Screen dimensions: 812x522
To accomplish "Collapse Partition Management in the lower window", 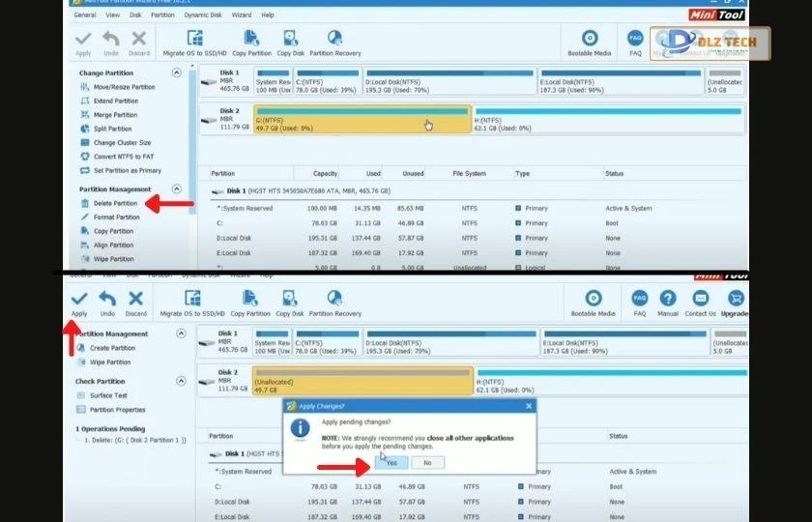I will pos(181,333).
